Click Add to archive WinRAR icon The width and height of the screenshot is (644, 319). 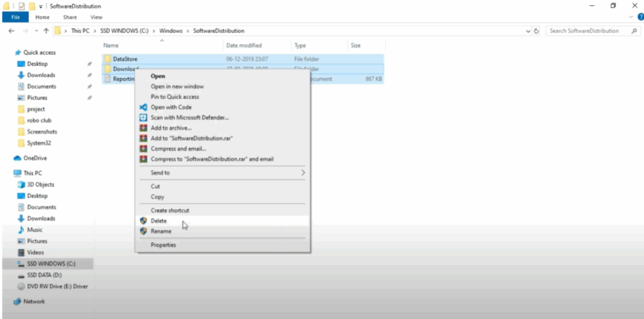point(143,128)
